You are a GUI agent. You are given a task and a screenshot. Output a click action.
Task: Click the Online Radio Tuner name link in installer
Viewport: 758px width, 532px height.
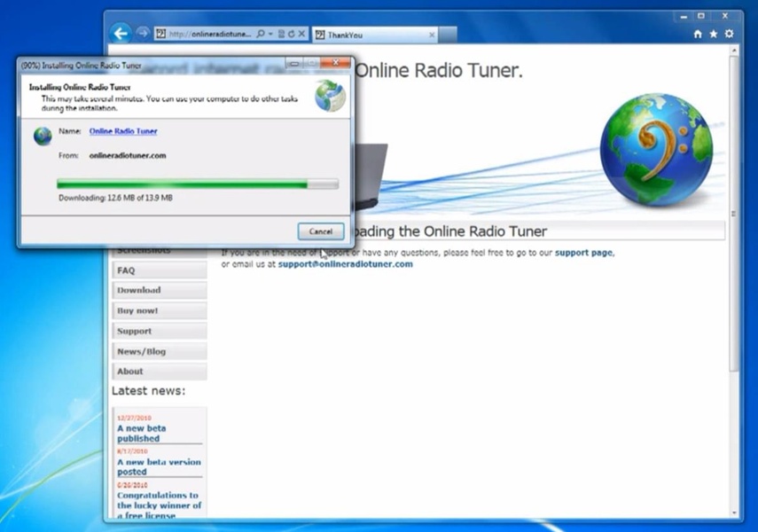pos(123,131)
